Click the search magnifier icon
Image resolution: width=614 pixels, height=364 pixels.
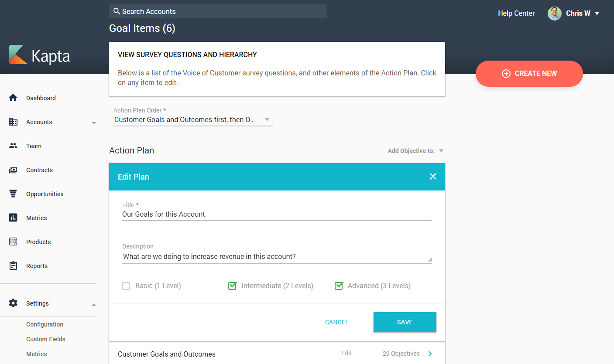click(117, 11)
